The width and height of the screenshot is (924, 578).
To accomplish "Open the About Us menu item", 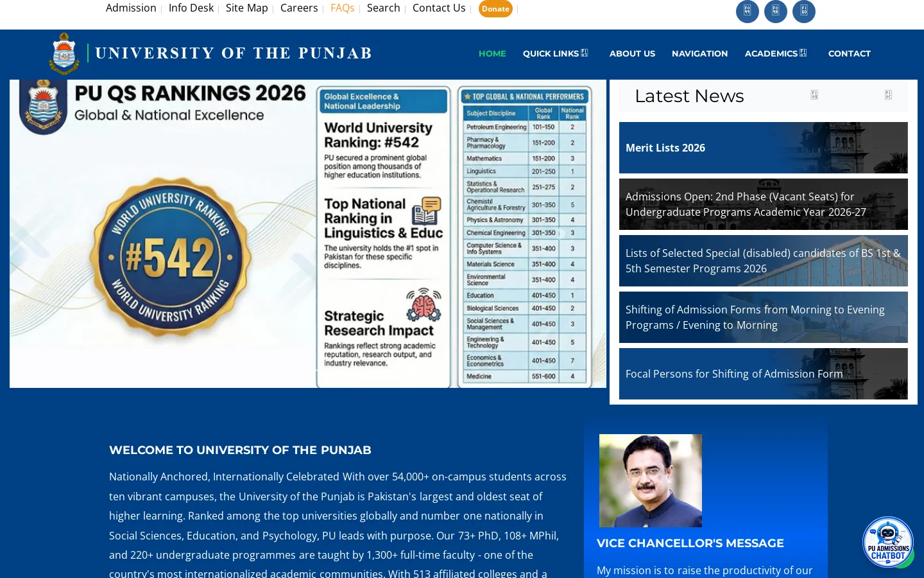I will pos(632,53).
